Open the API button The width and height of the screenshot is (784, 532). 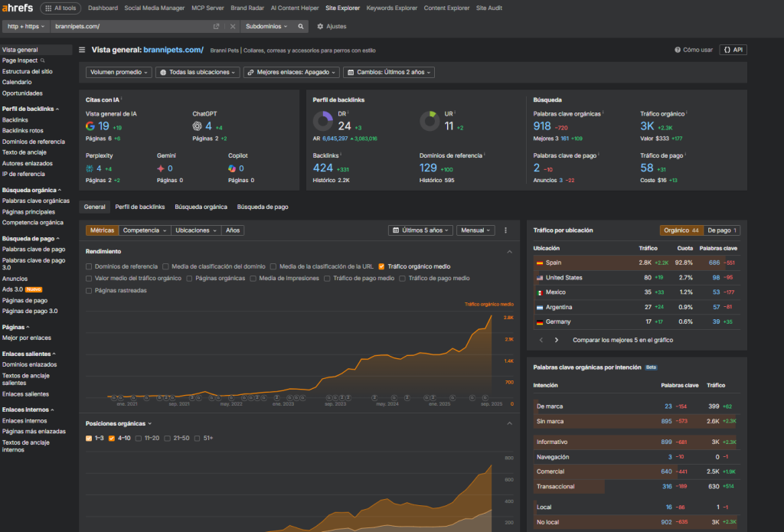[733, 50]
